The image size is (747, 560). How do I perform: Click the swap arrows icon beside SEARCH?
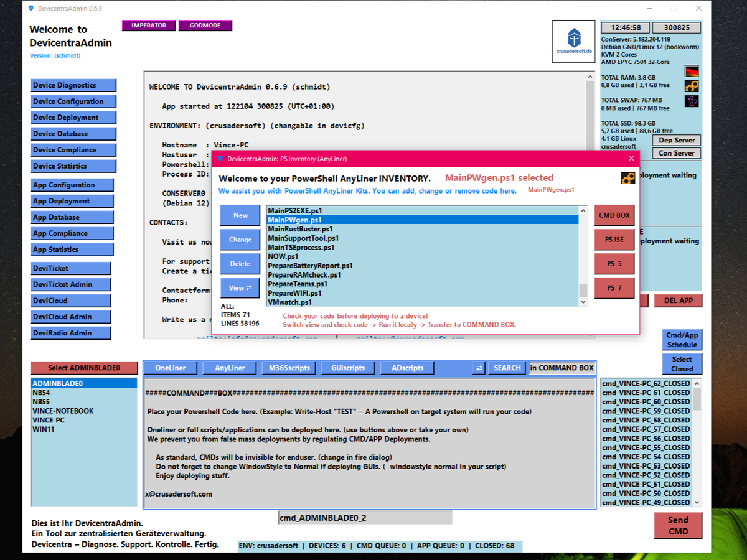point(479,368)
